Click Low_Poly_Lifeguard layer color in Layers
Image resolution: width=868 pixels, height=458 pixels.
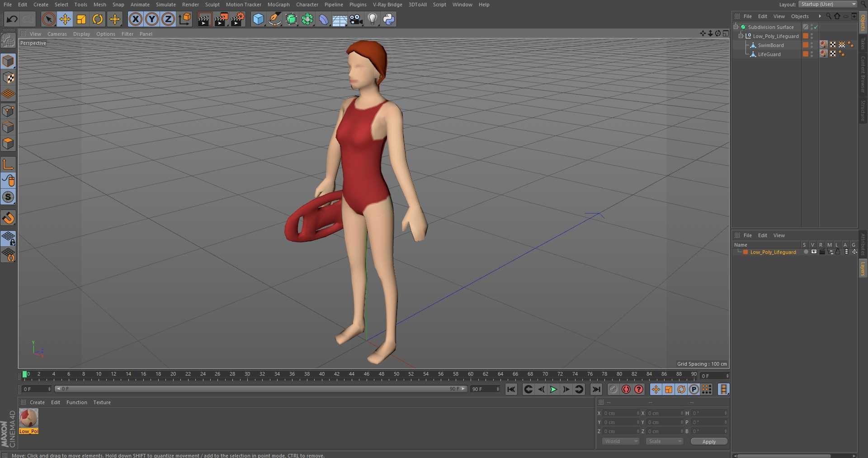pyautogui.click(x=745, y=252)
